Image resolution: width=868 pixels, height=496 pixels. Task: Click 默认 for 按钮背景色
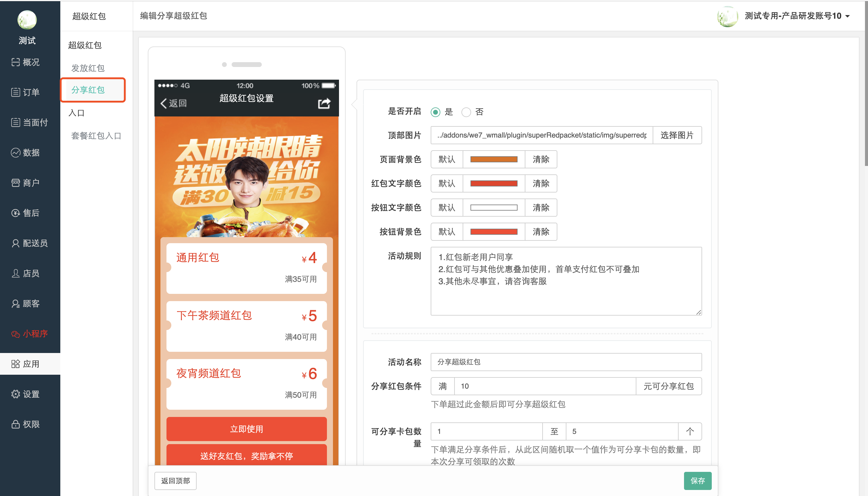point(447,232)
